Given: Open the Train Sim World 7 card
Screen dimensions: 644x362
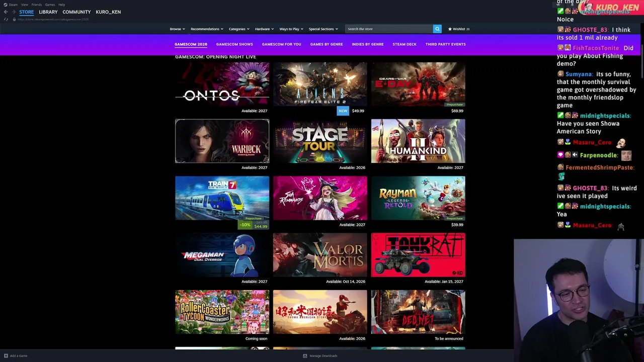Looking at the screenshot, I should (x=222, y=198).
